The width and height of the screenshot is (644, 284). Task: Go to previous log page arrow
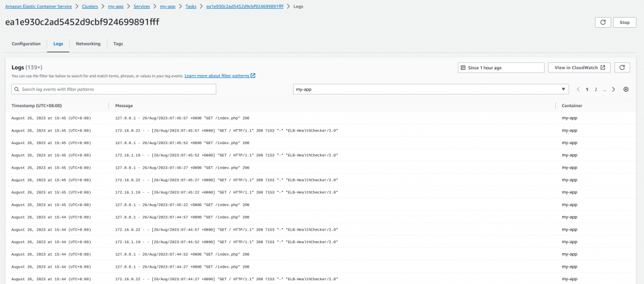tap(579, 89)
